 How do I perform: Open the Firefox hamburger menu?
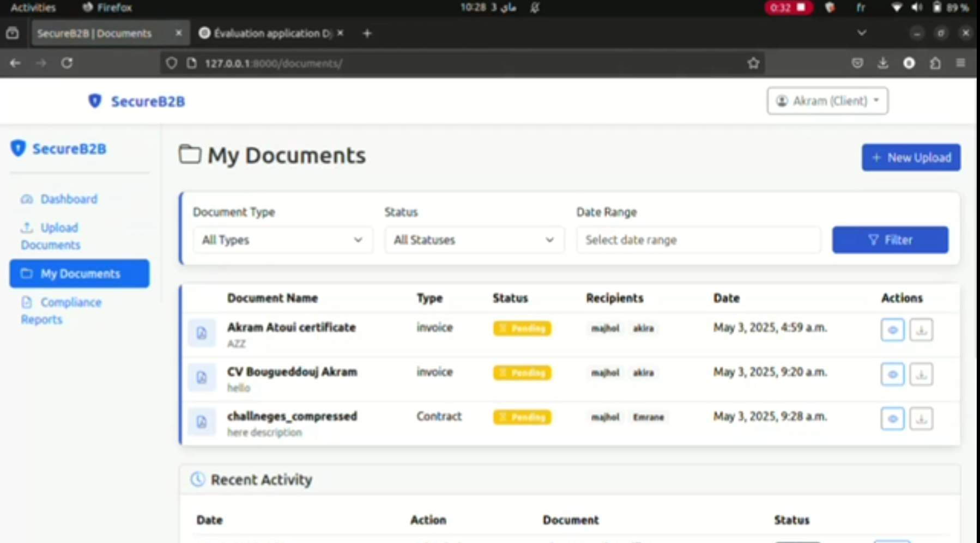point(961,63)
